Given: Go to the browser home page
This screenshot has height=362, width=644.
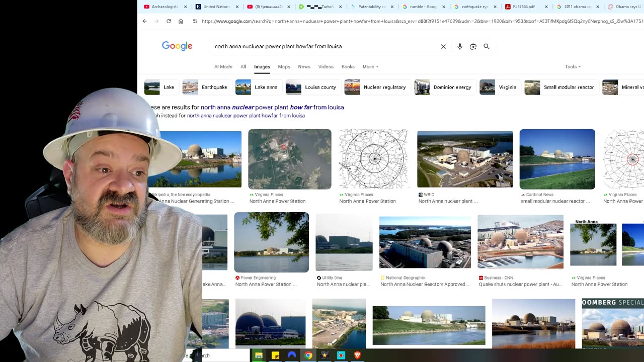Looking at the screenshot, I should click(181, 21).
